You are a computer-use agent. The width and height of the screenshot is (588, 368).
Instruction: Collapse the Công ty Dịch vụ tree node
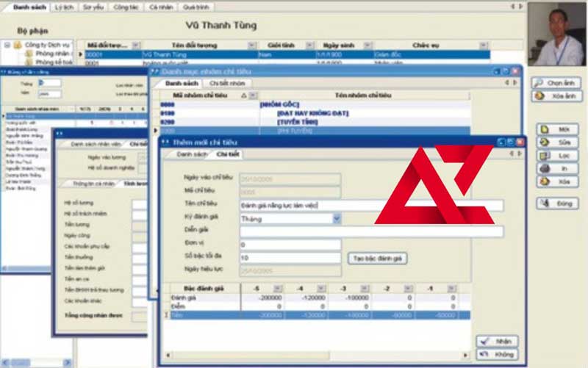7,45
